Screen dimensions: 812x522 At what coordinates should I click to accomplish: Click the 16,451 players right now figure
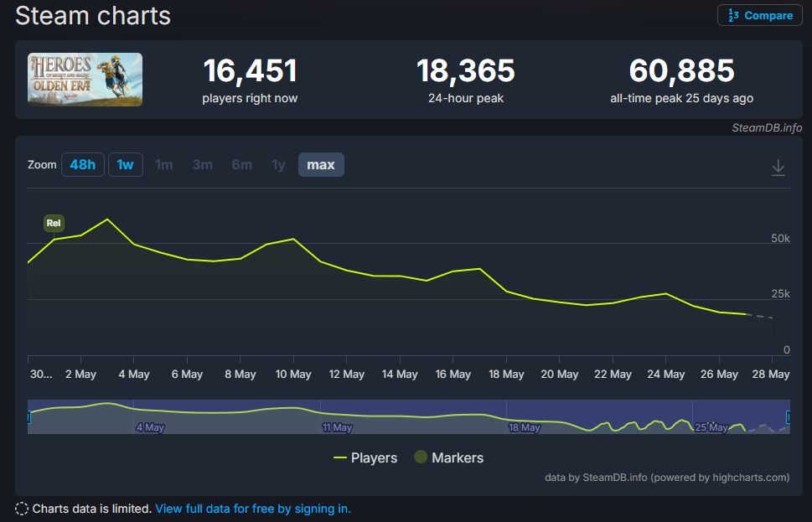pyautogui.click(x=250, y=70)
